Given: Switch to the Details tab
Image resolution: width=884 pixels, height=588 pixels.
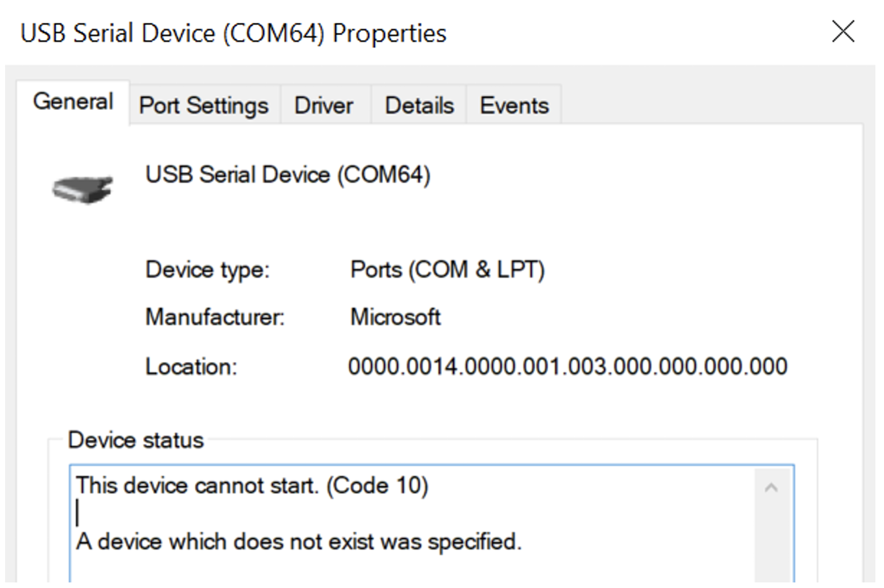Looking at the screenshot, I should (419, 105).
